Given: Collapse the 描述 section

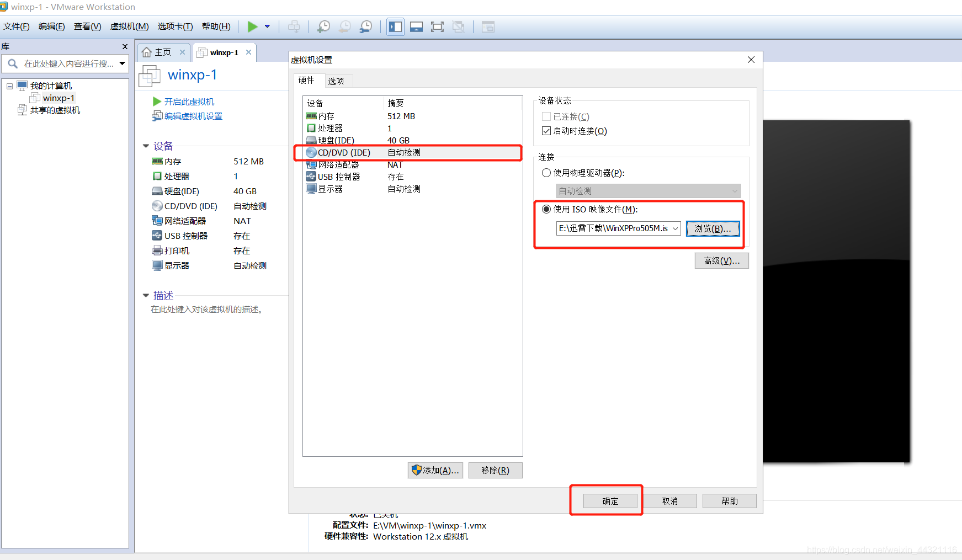Looking at the screenshot, I should 146,296.
